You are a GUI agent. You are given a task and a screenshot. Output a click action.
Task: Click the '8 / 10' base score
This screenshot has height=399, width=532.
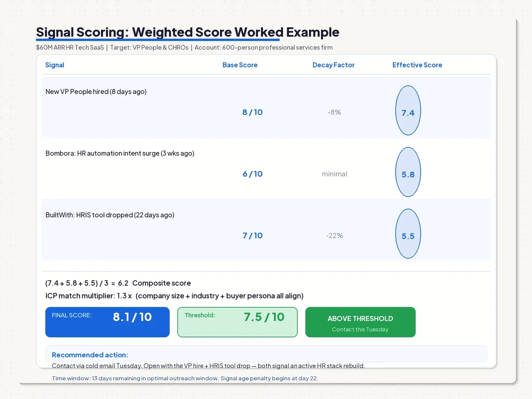coord(252,112)
